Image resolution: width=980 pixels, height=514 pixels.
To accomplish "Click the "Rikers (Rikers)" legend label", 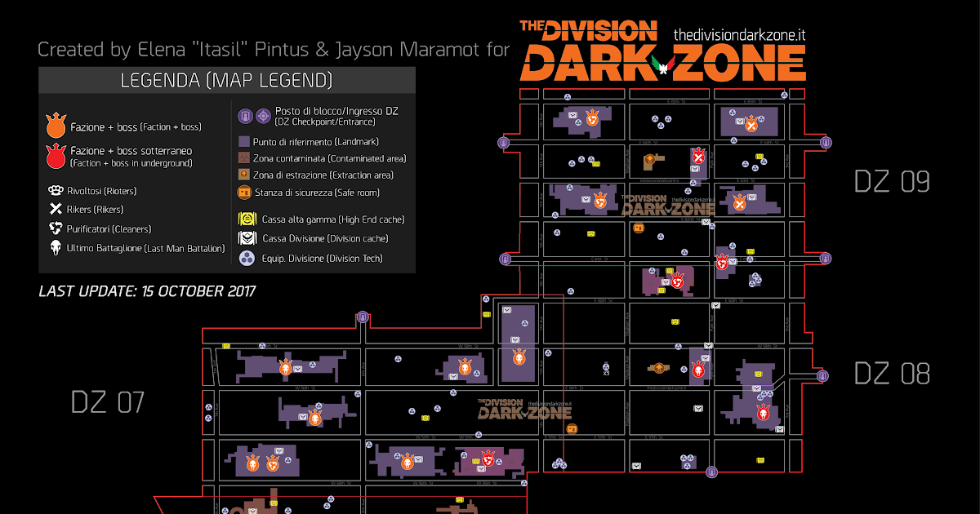I will pos(96,210).
